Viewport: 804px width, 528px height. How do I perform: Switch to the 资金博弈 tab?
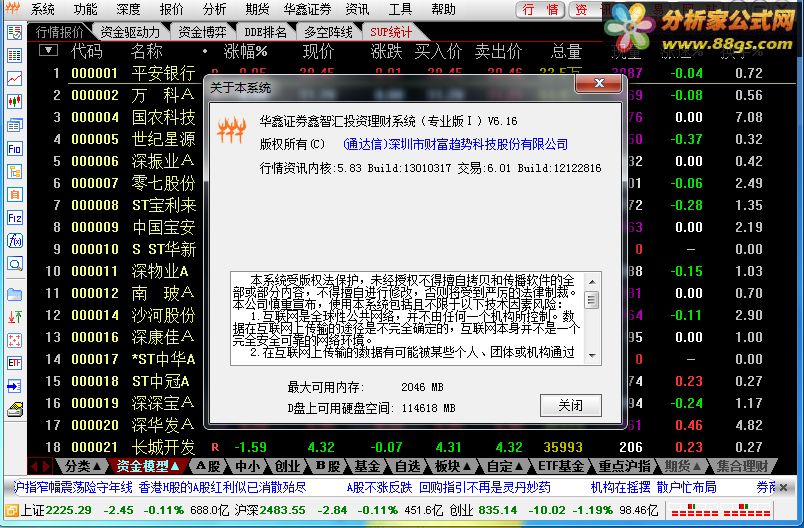point(202,32)
